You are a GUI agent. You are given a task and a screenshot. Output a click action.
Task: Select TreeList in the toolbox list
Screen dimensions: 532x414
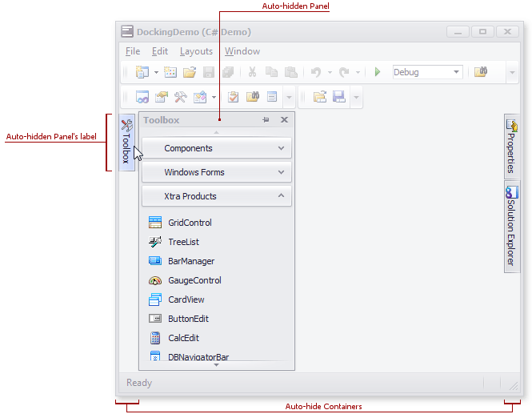[183, 242]
